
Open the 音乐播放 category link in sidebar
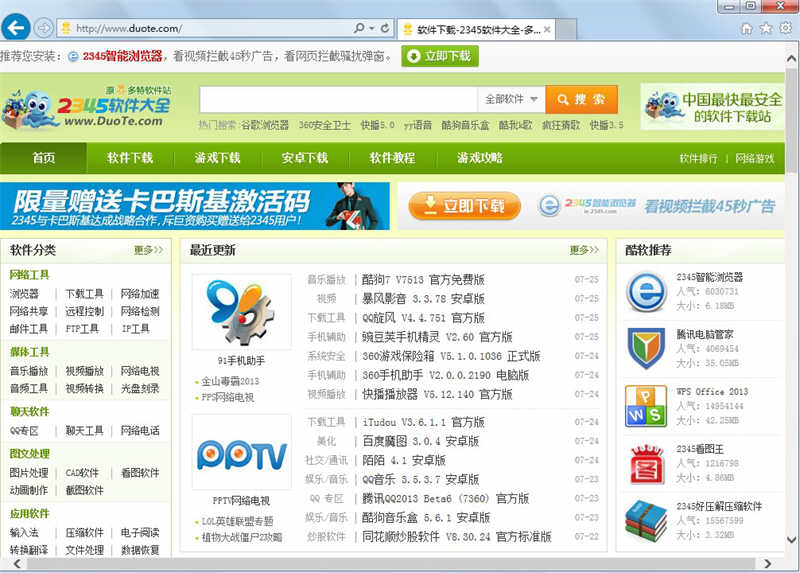pos(29,371)
